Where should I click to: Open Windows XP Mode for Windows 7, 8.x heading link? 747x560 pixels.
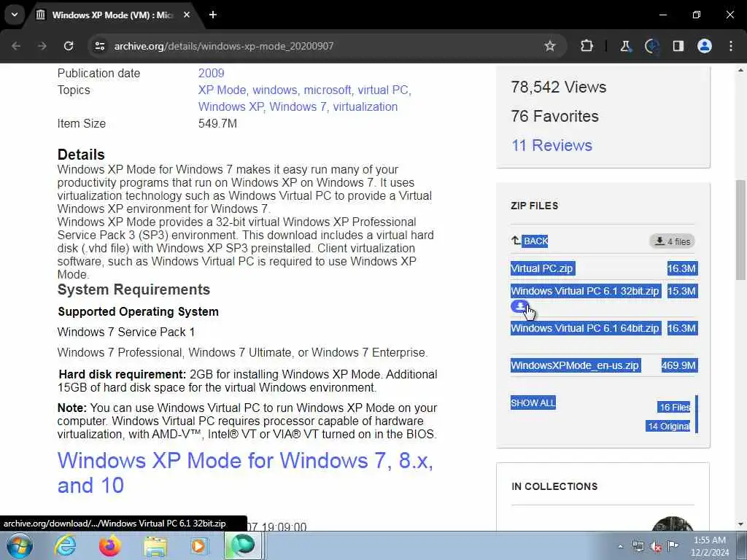click(x=245, y=472)
